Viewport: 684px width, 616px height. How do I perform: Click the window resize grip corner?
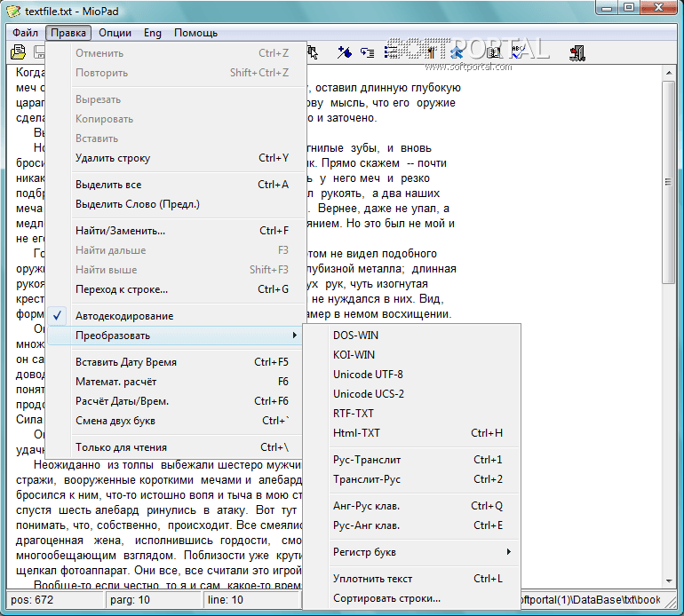coord(670,601)
